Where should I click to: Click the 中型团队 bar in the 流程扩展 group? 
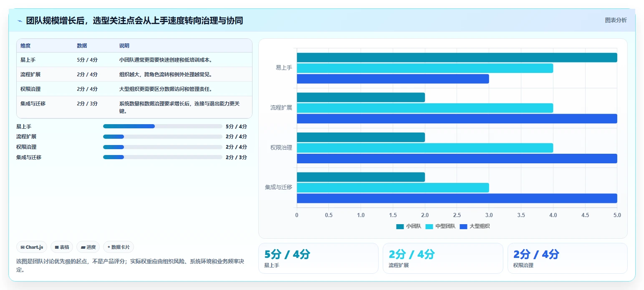425,108
